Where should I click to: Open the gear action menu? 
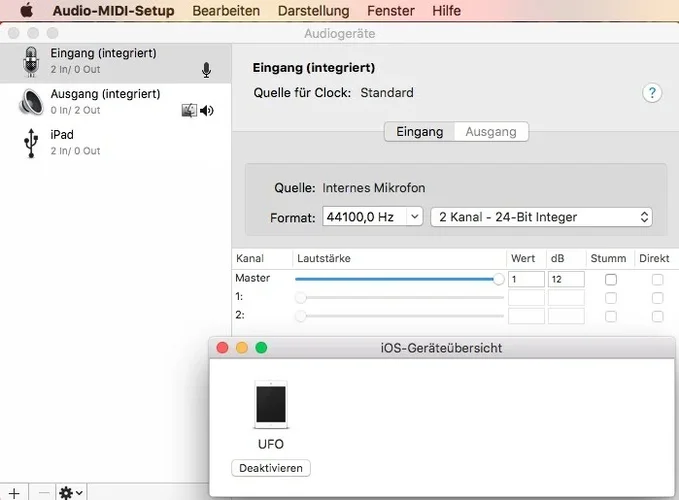[x=71, y=493]
